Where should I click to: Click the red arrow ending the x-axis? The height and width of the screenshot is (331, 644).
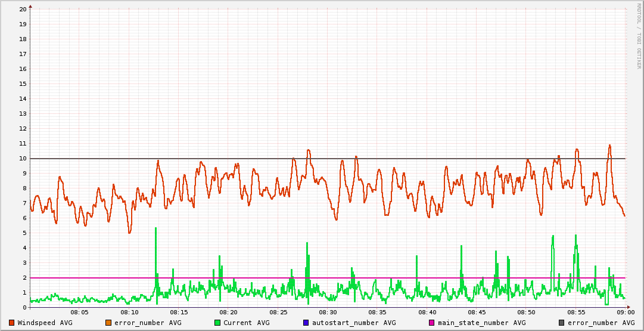click(x=629, y=308)
